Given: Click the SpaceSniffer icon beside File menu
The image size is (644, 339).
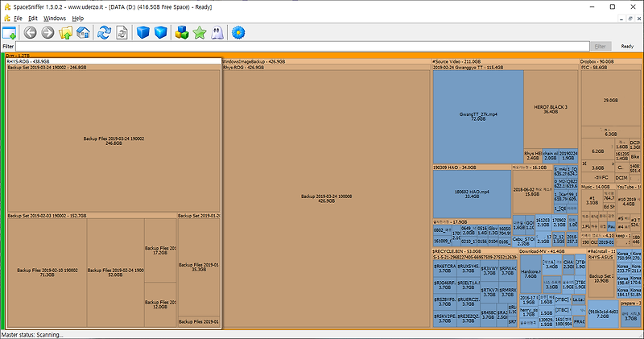Looking at the screenshot, I should (x=6, y=19).
